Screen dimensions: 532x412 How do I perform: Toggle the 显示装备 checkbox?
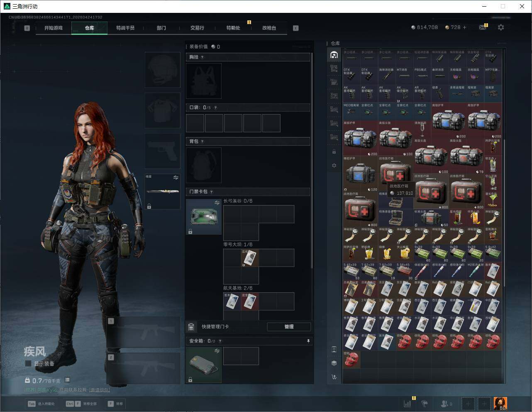(28, 363)
